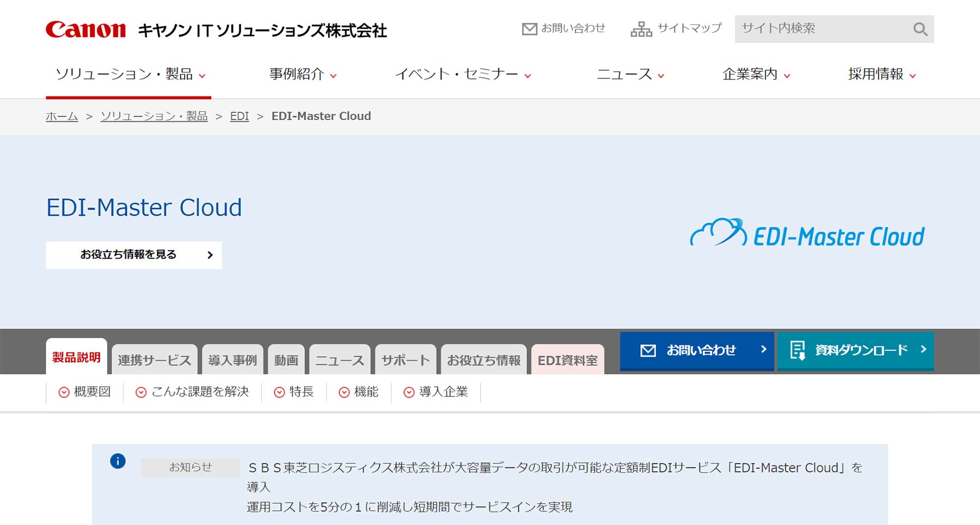Click the arrow in お役立ち情報を見る button
The height and width of the screenshot is (525, 980).
coord(210,255)
